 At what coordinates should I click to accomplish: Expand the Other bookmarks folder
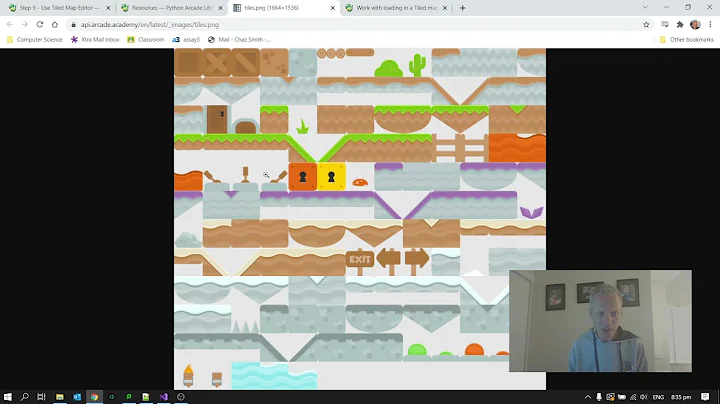(686, 39)
